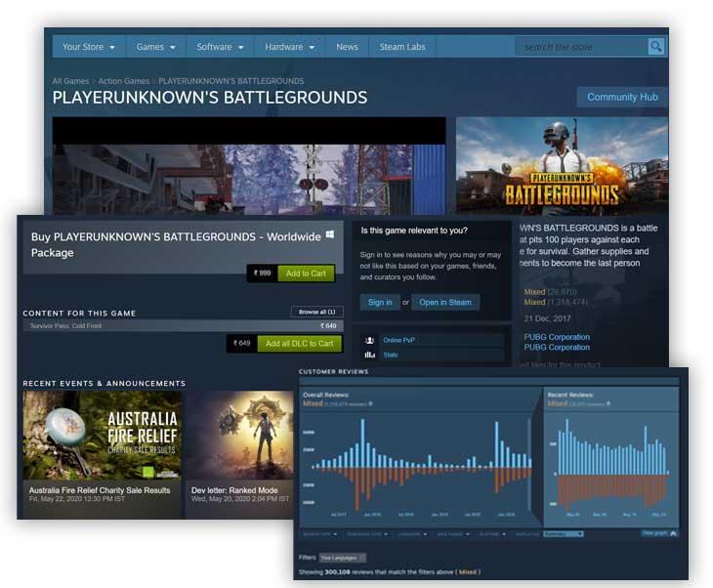Remove the Your Languages filter tag
Screen dimensions: 713x588
362,558
